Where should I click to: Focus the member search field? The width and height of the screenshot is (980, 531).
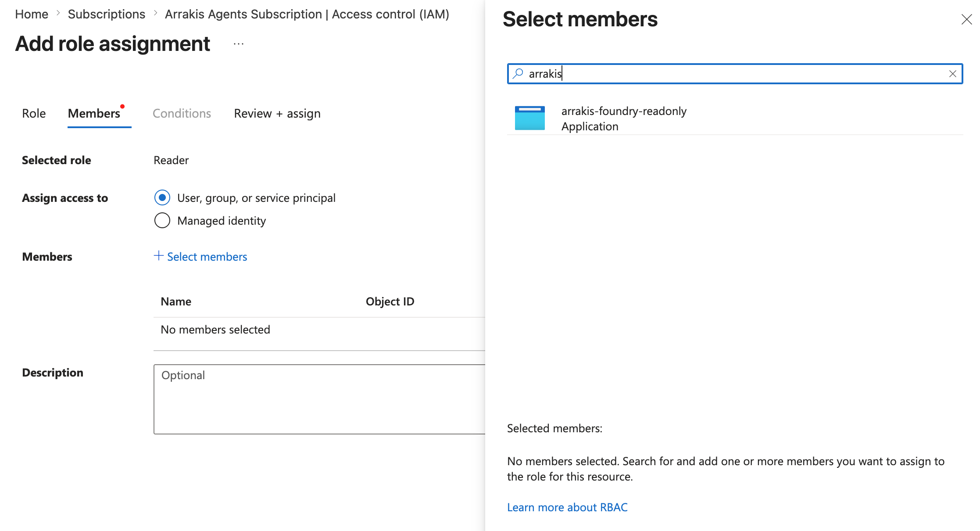[x=735, y=74]
